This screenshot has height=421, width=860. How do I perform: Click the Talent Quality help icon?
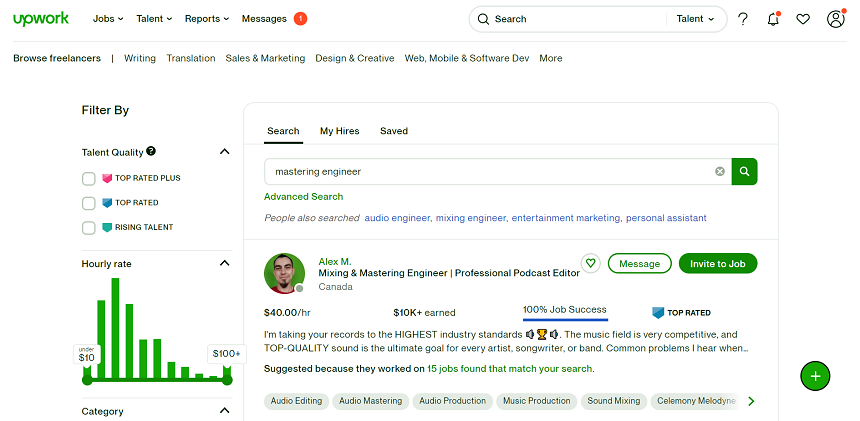(x=151, y=151)
